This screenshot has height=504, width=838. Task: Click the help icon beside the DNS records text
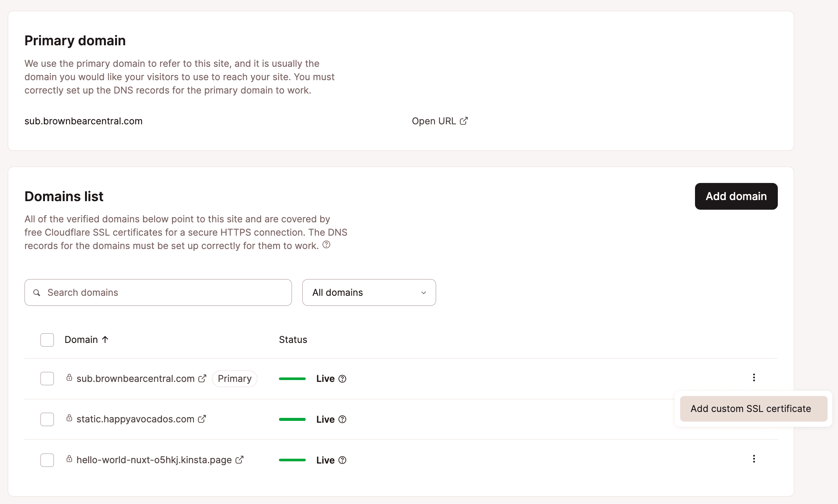click(327, 244)
